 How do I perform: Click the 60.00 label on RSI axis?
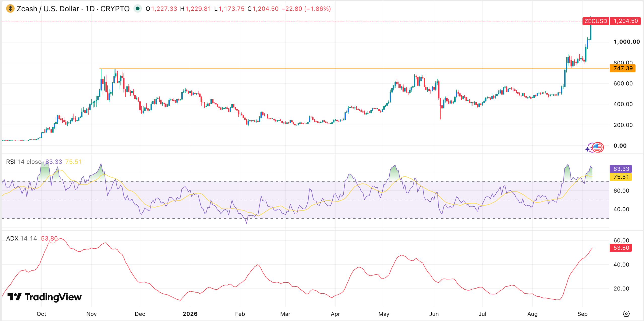point(621,191)
